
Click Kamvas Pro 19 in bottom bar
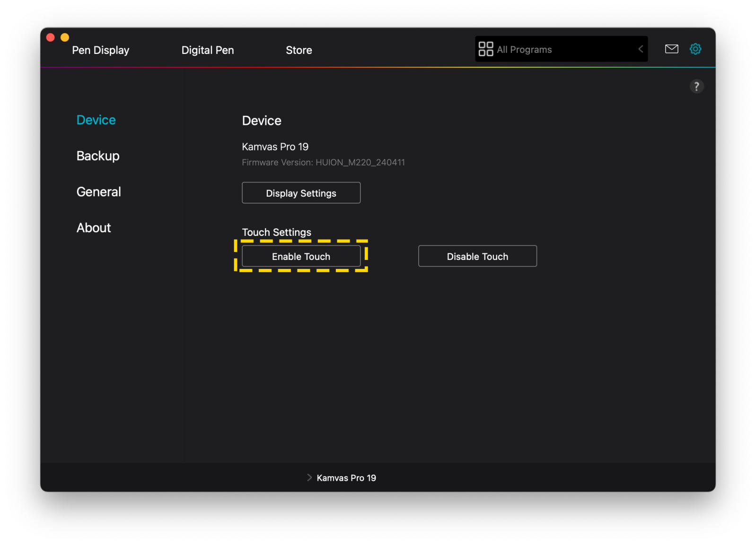[x=346, y=478]
